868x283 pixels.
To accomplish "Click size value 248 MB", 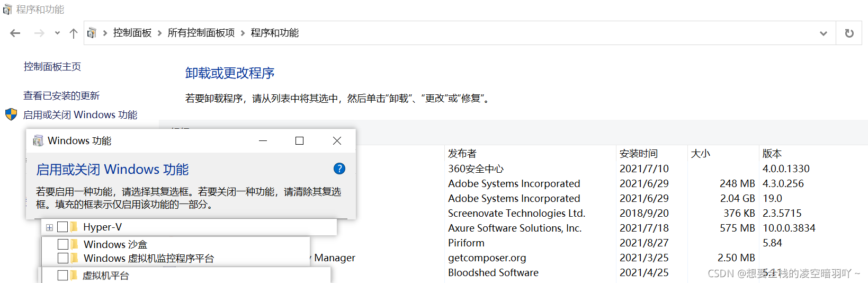I will 738,183.
